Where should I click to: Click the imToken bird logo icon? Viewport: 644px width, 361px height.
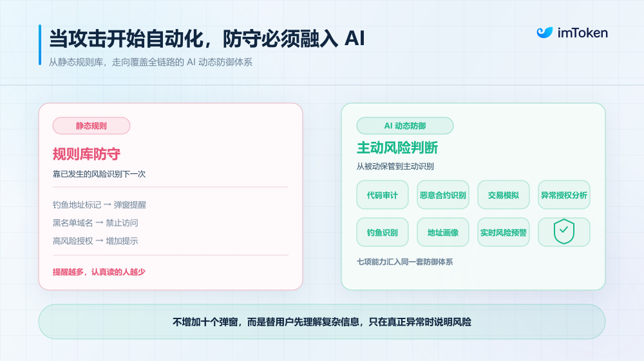(x=545, y=32)
